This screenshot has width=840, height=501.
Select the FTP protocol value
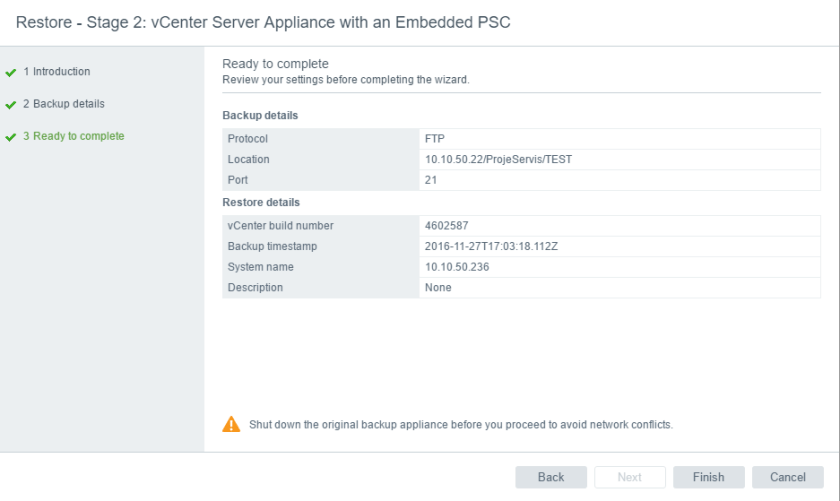click(x=434, y=139)
